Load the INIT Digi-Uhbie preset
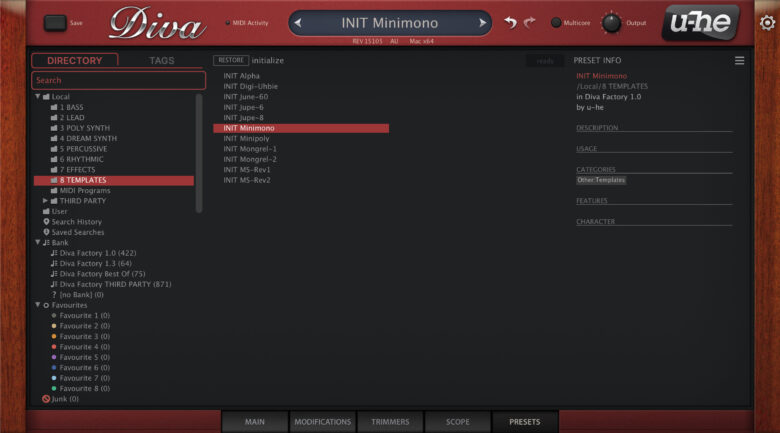The width and height of the screenshot is (780, 433). point(250,86)
